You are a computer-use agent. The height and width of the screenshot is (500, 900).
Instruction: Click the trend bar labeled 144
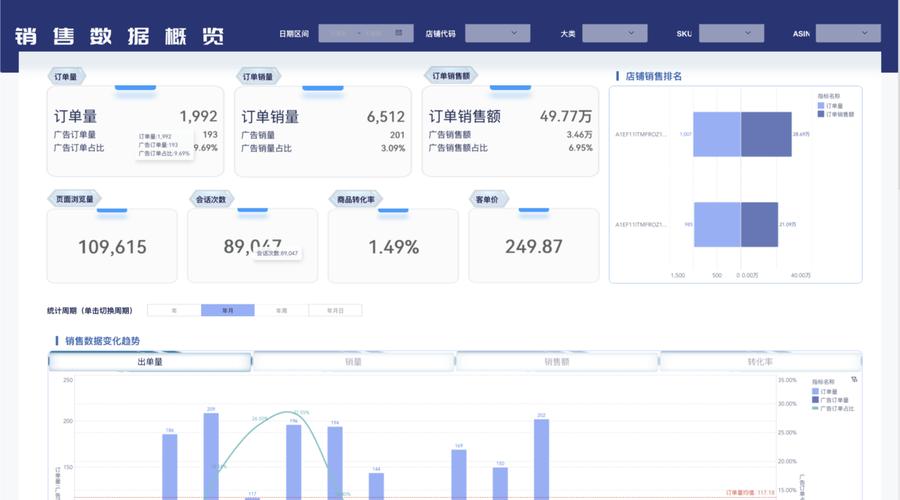click(376, 486)
